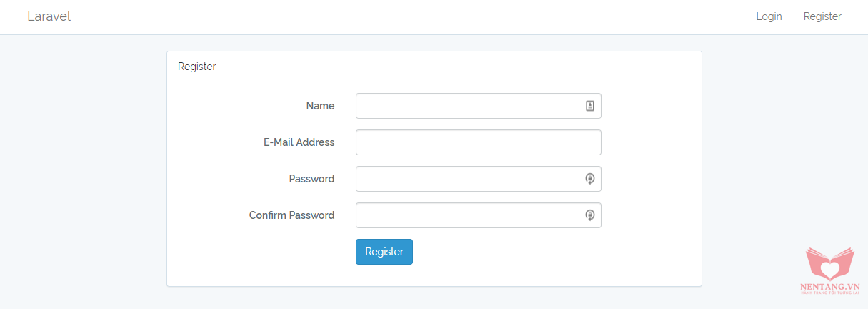Click the Confirm Password label text
Image resolution: width=868 pixels, height=309 pixels.
click(291, 215)
